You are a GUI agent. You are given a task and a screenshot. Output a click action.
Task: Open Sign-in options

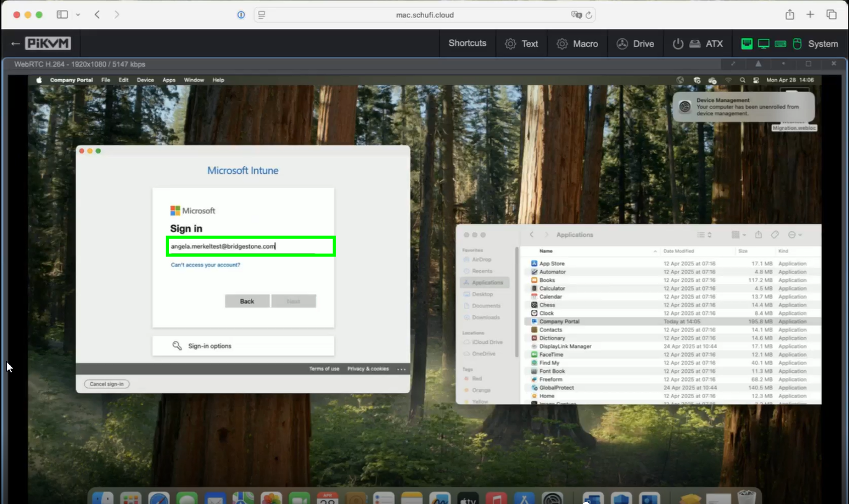click(243, 346)
